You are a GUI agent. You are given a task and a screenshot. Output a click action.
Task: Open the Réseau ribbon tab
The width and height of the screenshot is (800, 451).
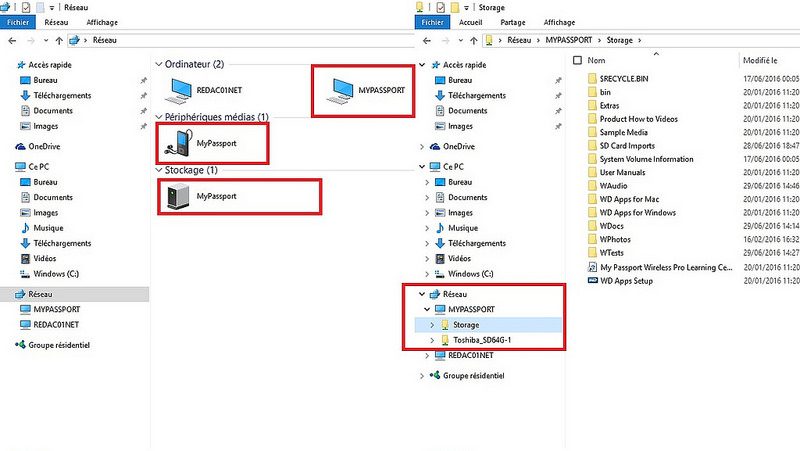click(56, 22)
